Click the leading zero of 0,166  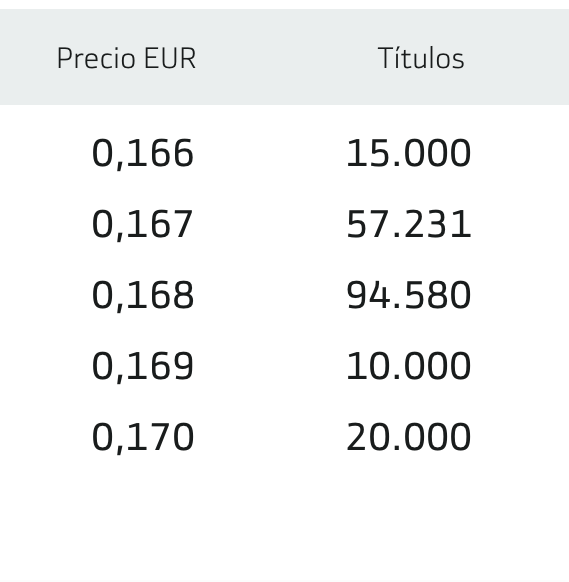102,153
